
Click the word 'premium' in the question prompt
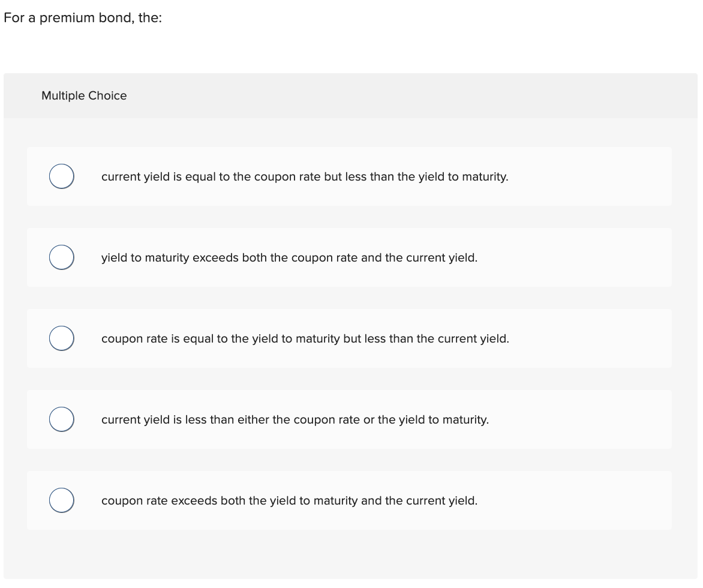click(67, 18)
